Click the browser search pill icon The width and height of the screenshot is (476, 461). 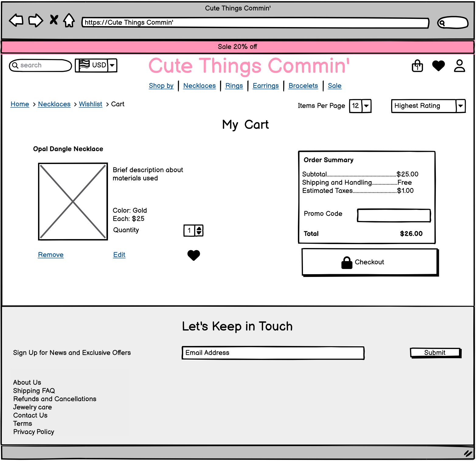[452, 23]
